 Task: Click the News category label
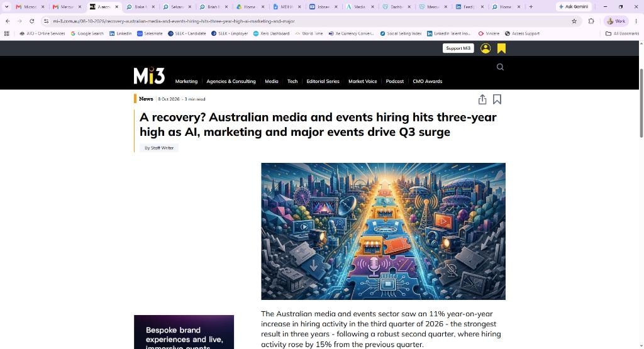coord(146,99)
